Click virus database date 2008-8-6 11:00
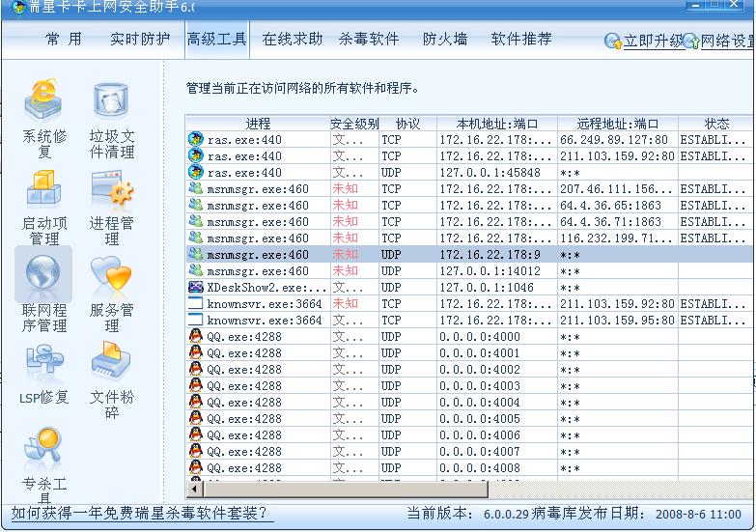This screenshot has height=532, width=756. tap(698, 515)
